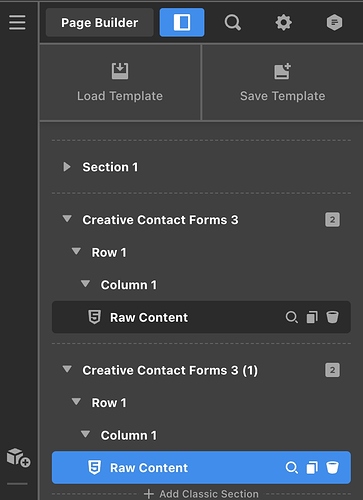Click Save Template

click(283, 82)
